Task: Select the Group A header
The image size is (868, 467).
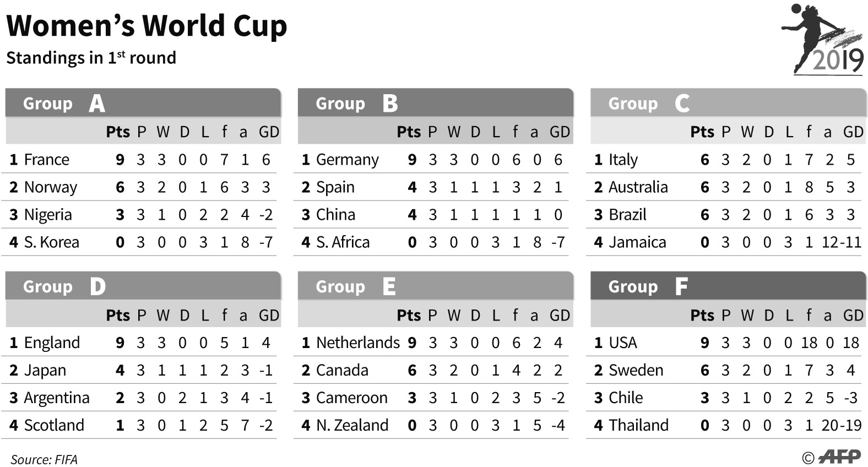Action: tap(143, 103)
